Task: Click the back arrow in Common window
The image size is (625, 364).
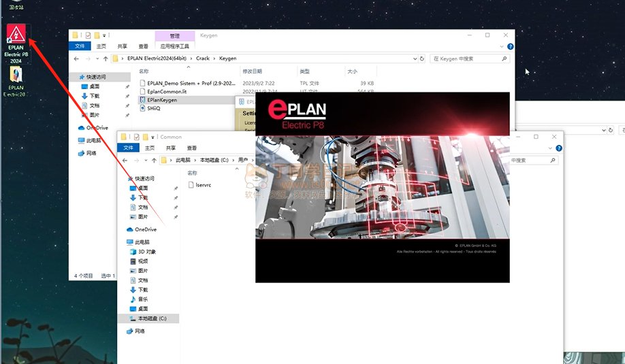Action: tap(125, 160)
